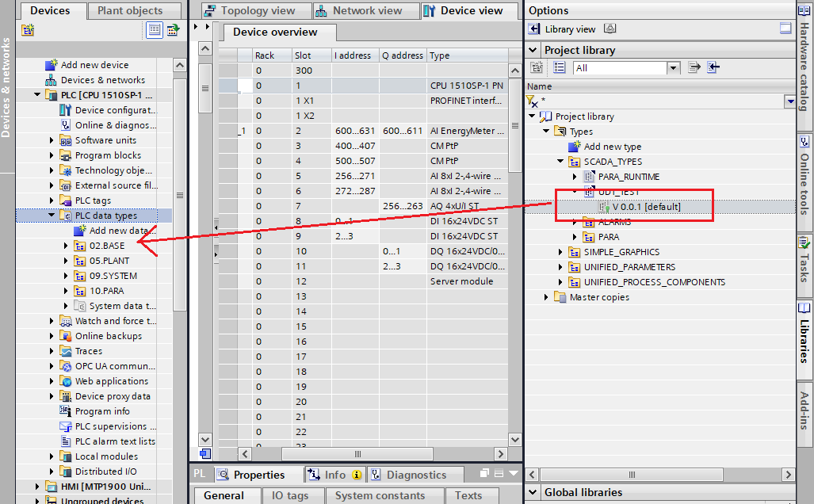Open Online & diagnostics item
The width and height of the screenshot is (814, 504).
[x=115, y=125]
